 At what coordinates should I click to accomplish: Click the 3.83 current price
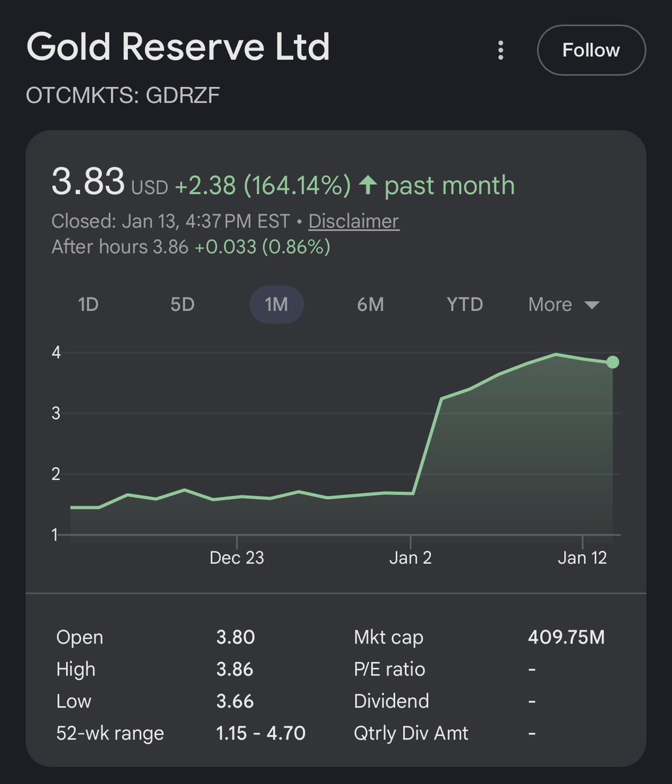tap(88, 182)
